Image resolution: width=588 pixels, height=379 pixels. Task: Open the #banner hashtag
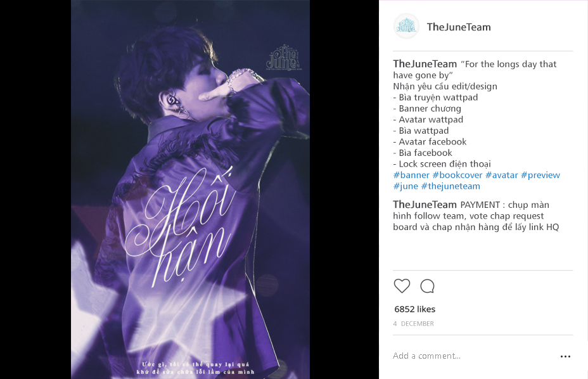[x=411, y=175]
